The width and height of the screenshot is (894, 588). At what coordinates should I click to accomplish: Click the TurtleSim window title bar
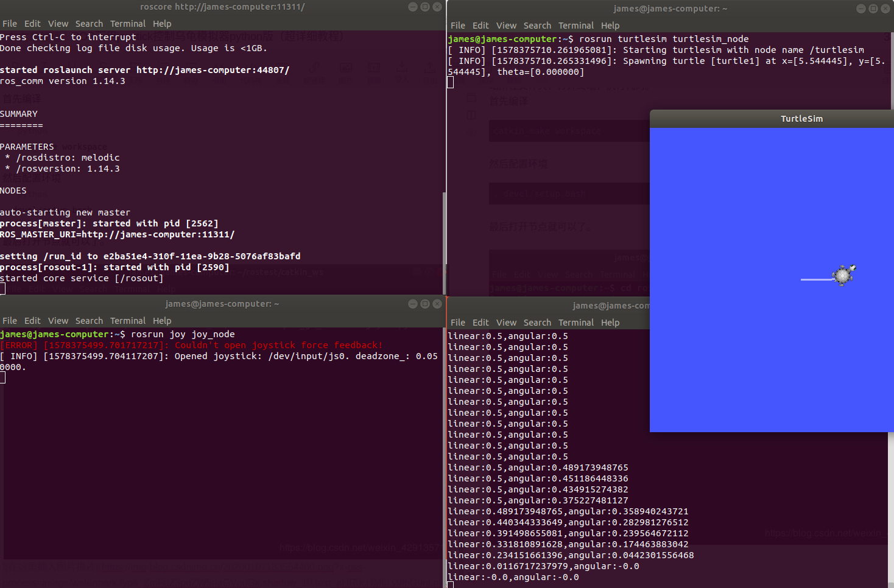(x=772, y=119)
